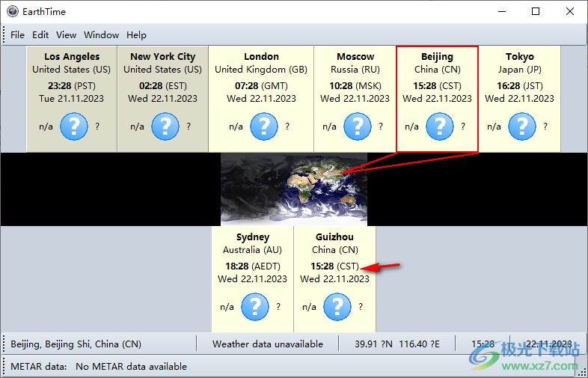Click the menu bar drag handle
The width and height of the screenshot is (588, 378).
point(4,35)
